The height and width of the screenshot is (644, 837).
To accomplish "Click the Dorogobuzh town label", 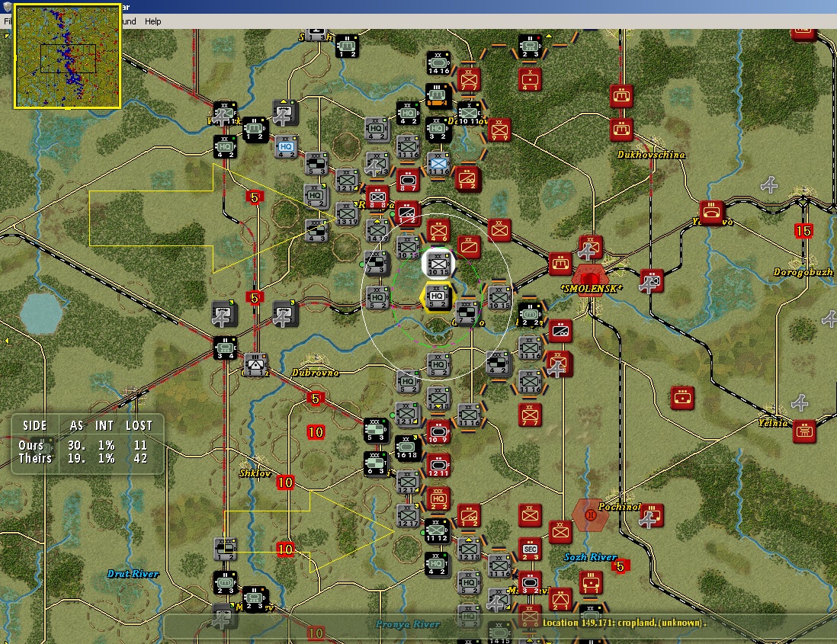I will [804, 272].
